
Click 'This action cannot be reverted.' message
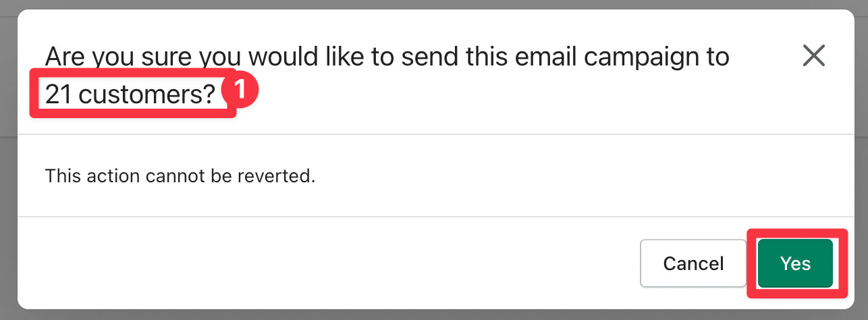point(180,177)
